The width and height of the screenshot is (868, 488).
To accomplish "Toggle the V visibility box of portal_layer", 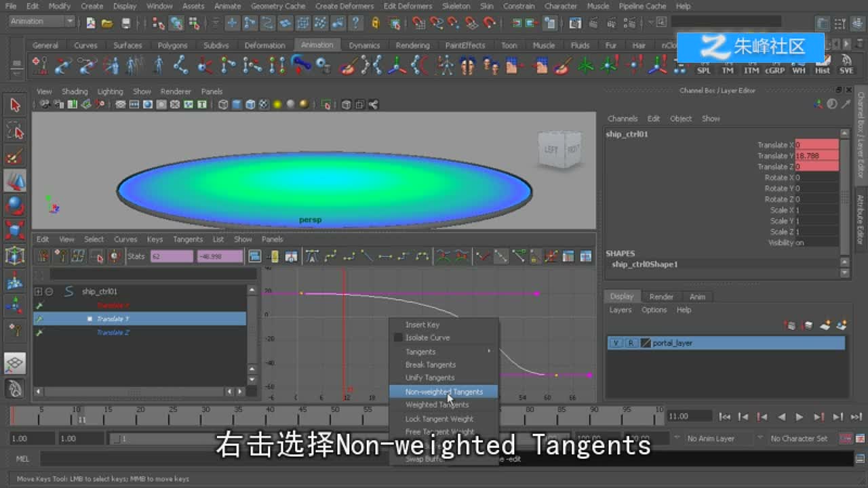I will 616,343.
